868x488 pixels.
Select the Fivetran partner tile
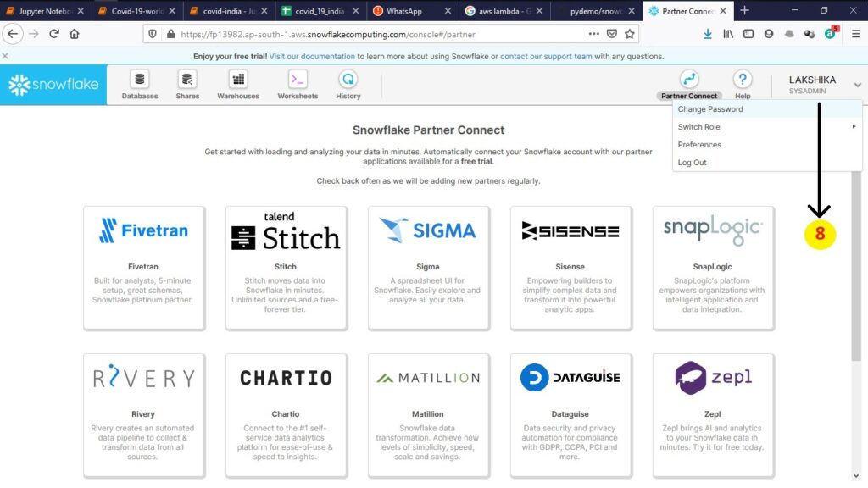(x=143, y=267)
